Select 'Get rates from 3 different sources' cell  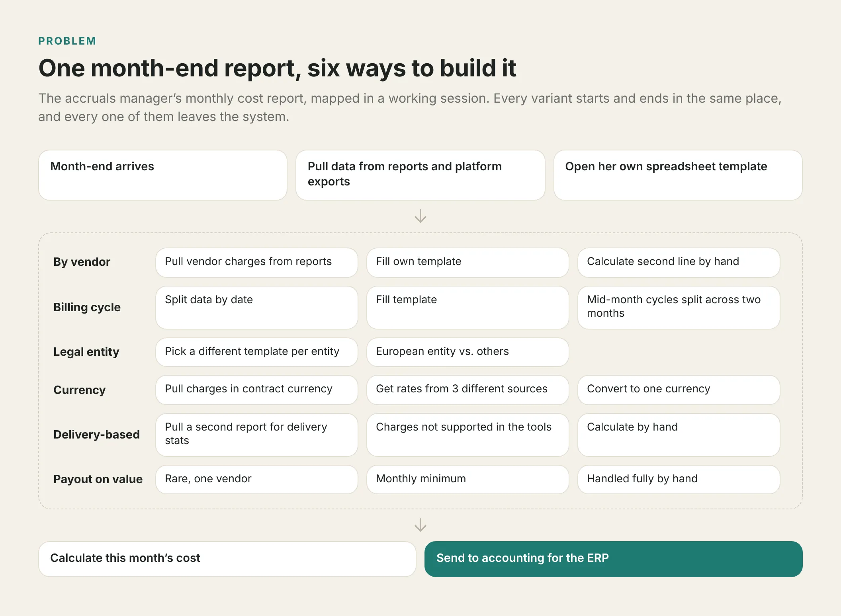(x=467, y=390)
